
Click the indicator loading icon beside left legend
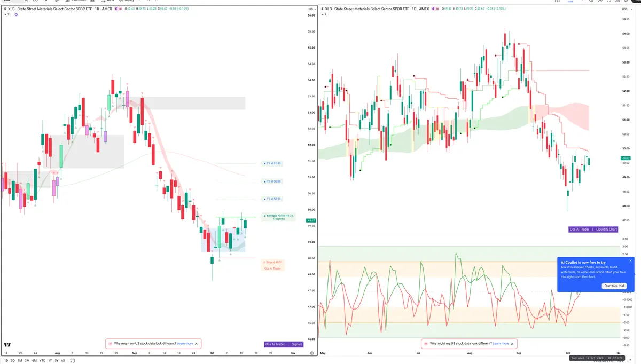16,14
